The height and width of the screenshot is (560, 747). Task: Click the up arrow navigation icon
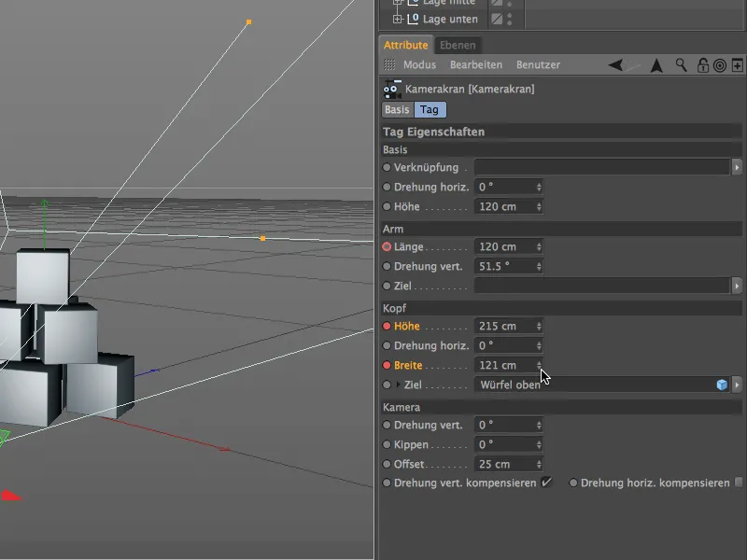656,65
